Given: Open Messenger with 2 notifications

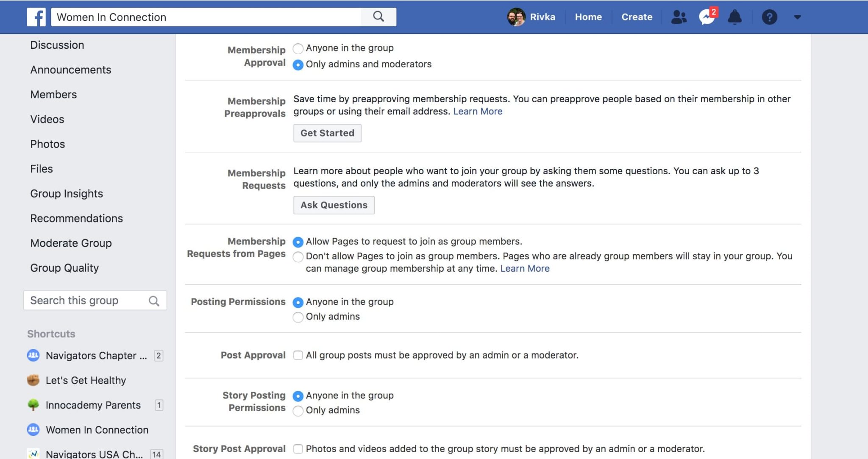Looking at the screenshot, I should (x=707, y=17).
